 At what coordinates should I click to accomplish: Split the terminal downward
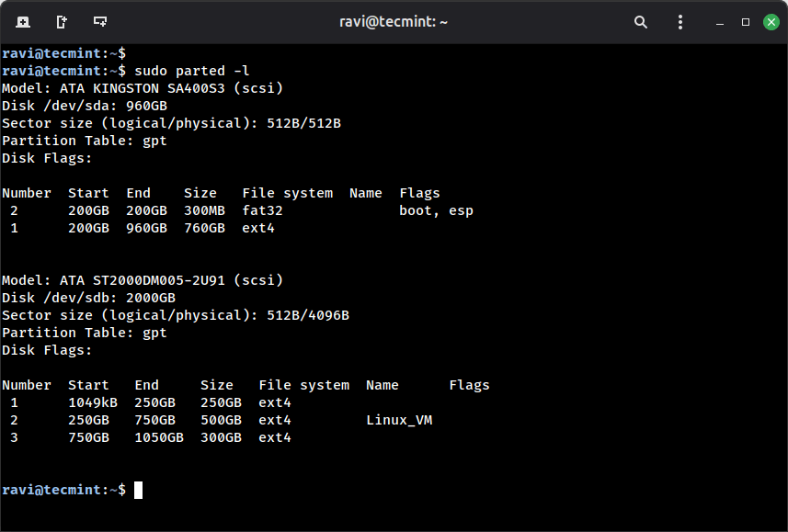[x=99, y=22]
